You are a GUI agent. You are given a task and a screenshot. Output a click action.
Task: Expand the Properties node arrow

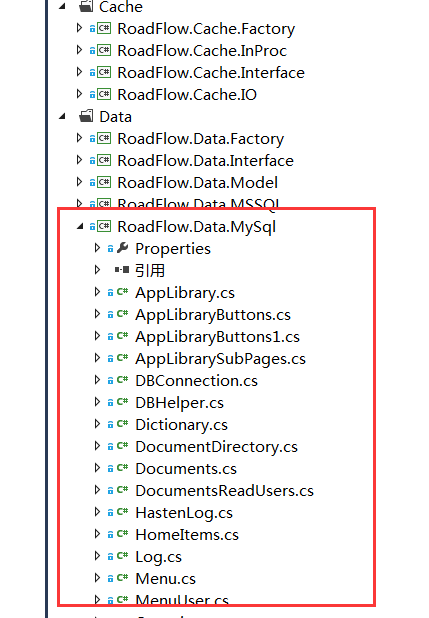[97, 248]
